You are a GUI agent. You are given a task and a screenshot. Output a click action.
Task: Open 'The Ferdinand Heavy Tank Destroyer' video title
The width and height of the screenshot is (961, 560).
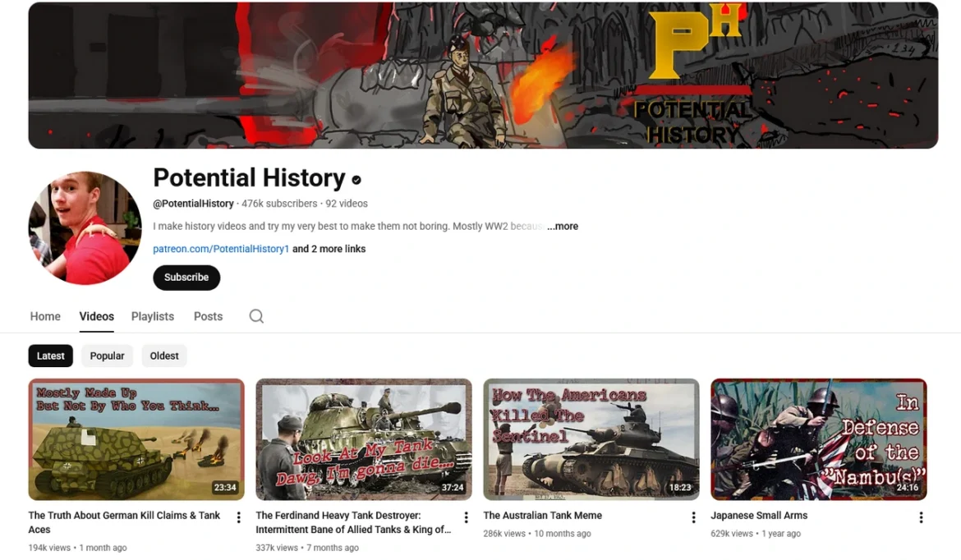353,522
